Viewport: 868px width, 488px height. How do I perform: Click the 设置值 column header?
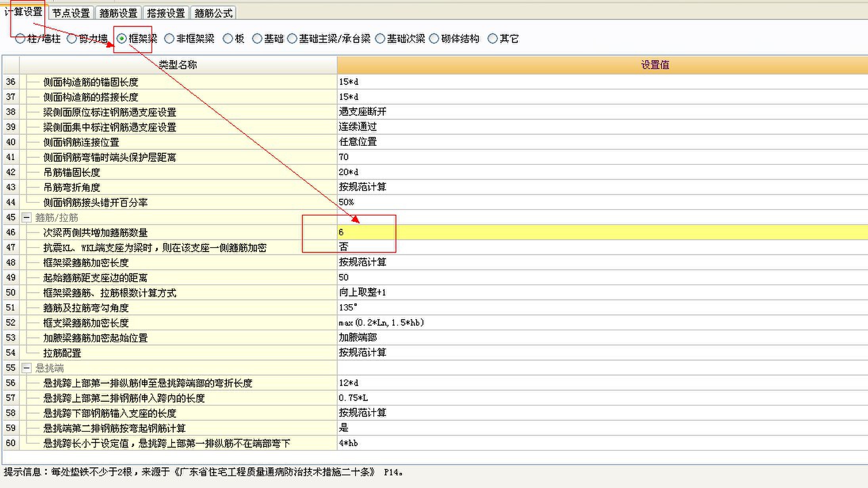654,65
